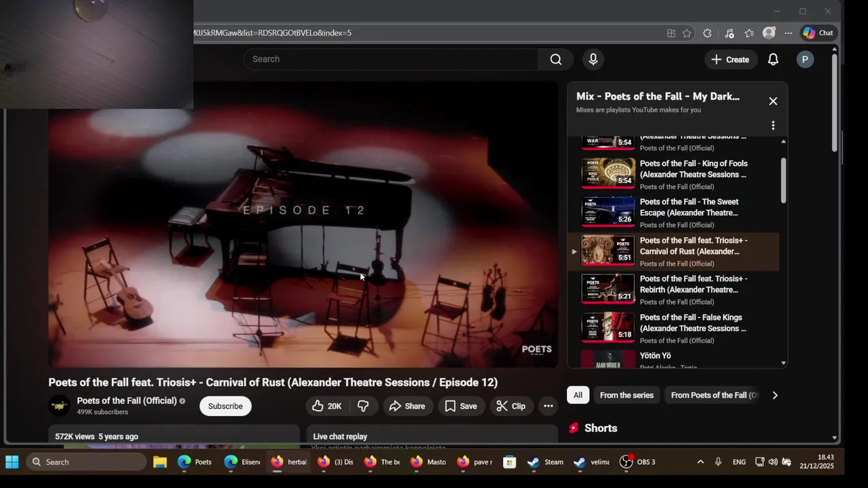Click the YouTube search magnifier button
The width and height of the screenshot is (868, 488).
point(556,59)
